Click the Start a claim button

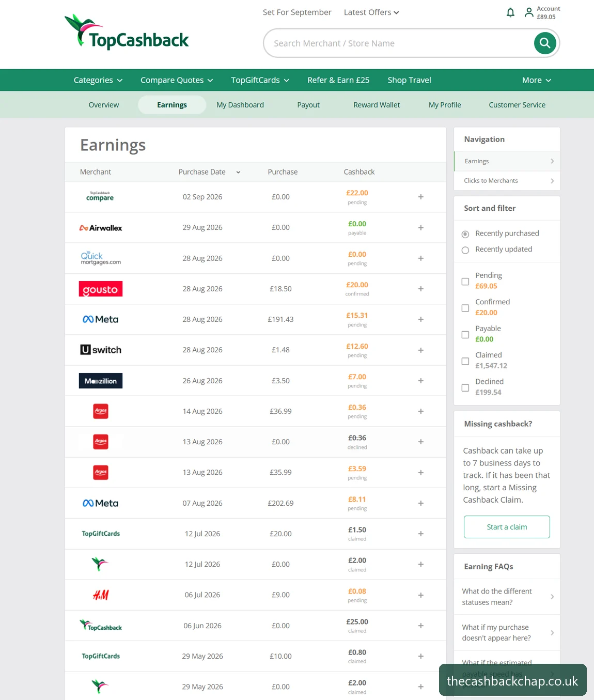coord(507,527)
